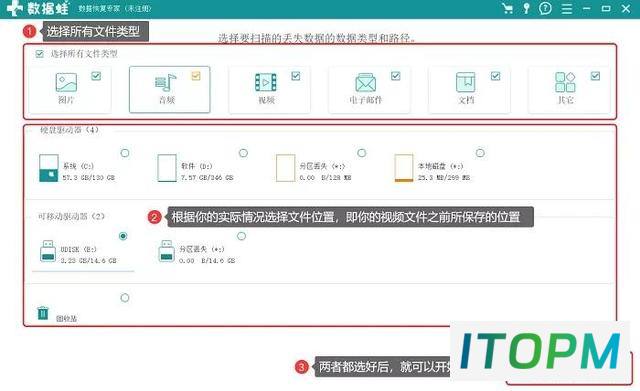Click the 25.3 MB/299 MB size text
640x391 pixels.
coord(444,178)
